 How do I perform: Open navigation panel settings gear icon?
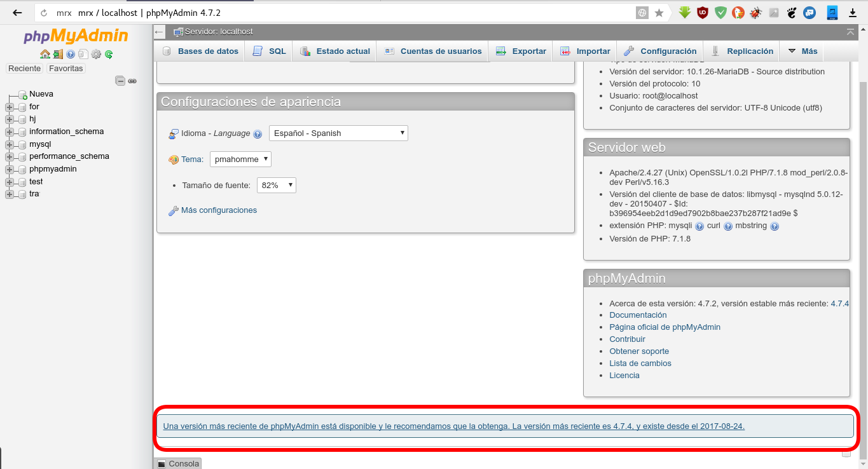(96, 55)
